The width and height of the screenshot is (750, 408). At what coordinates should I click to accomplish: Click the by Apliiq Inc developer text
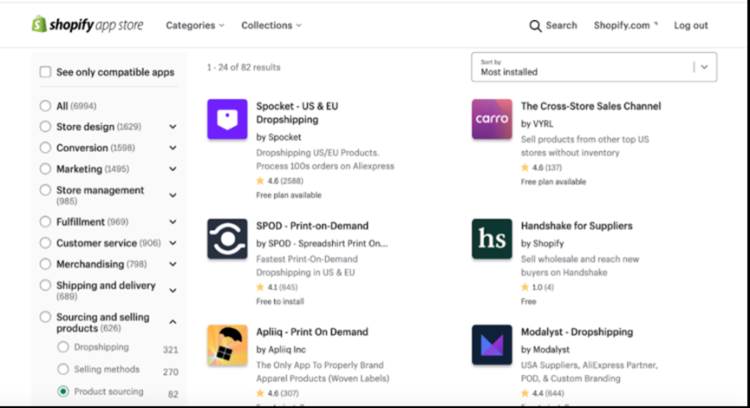click(281, 350)
